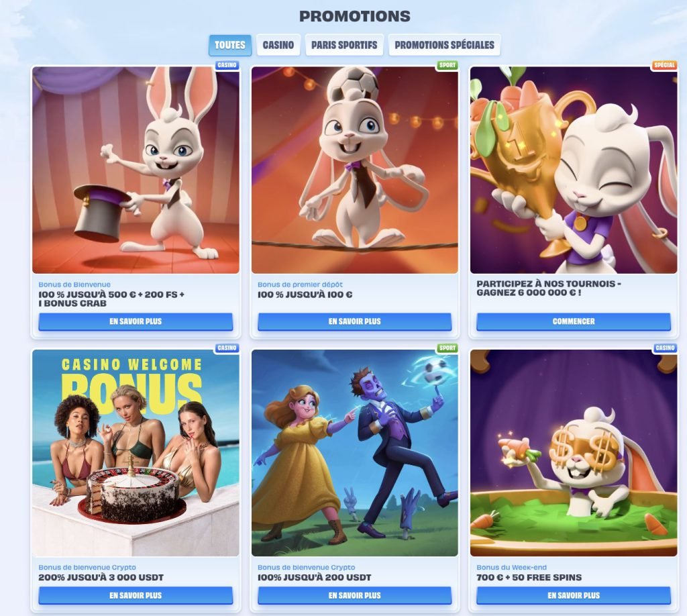This screenshot has width=687, height=616.
Task: Click EN SAVOIR PLUS under Bonus du Week-end
Action: (x=574, y=595)
